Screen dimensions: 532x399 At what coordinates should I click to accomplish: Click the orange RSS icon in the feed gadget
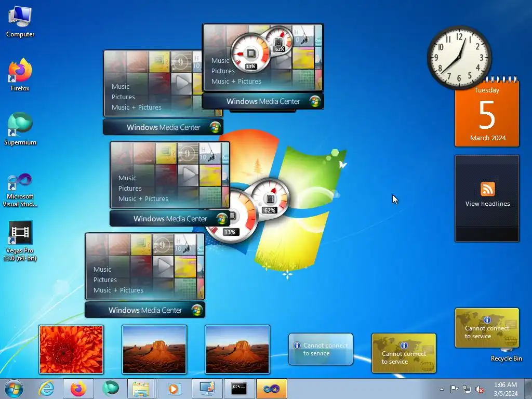point(487,189)
